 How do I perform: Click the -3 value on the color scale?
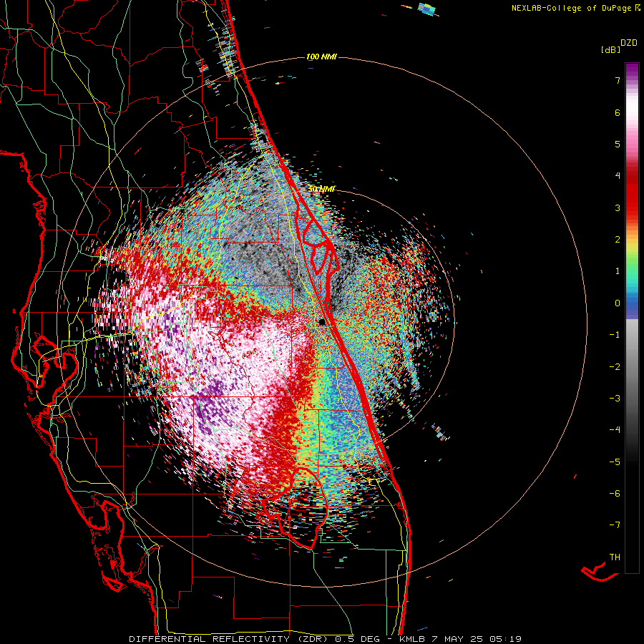[615, 399]
